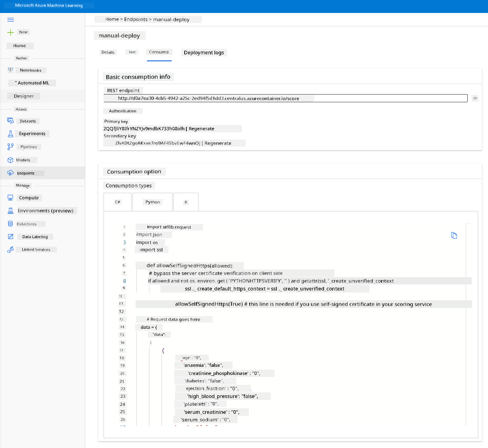Copy the Python code snippet
Viewport: 488px width, 448px height.
tap(454, 235)
